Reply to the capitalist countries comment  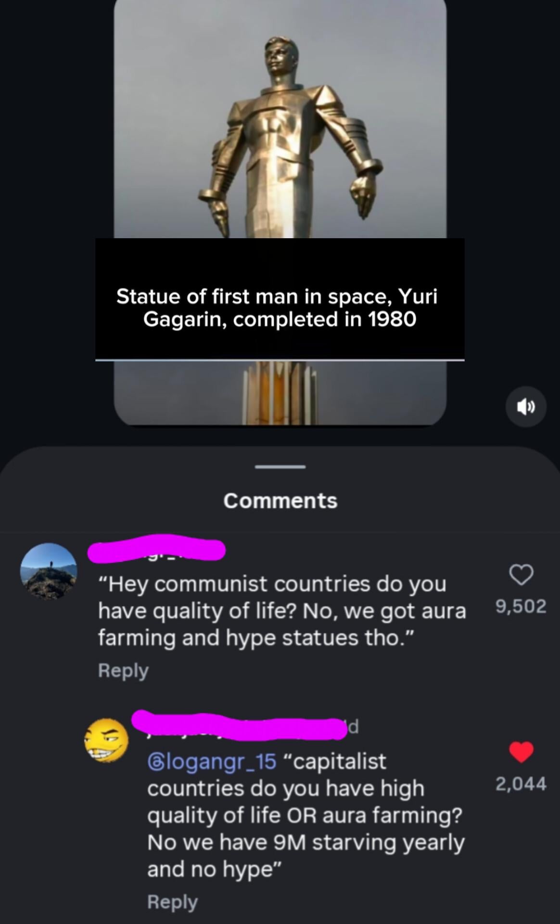coord(172,902)
